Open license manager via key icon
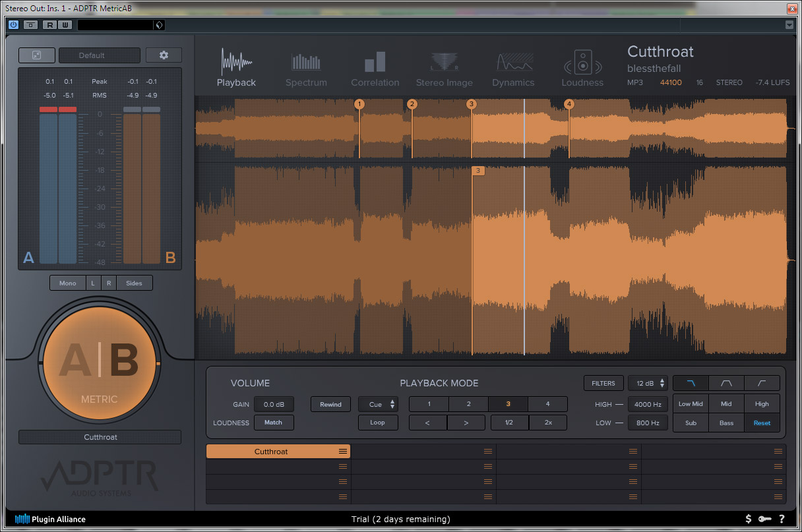This screenshot has height=532, width=802. [765, 519]
